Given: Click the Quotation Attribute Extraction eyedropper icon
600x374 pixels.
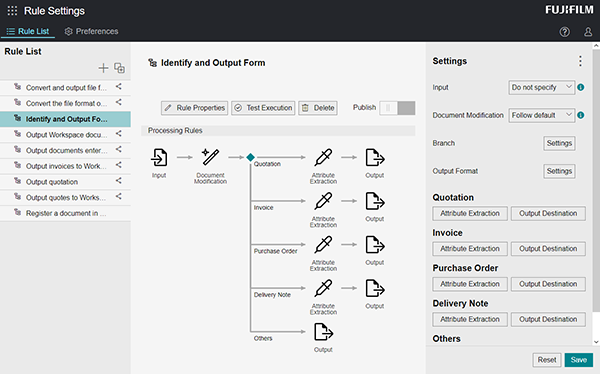Looking at the screenshot, I should [x=323, y=157].
